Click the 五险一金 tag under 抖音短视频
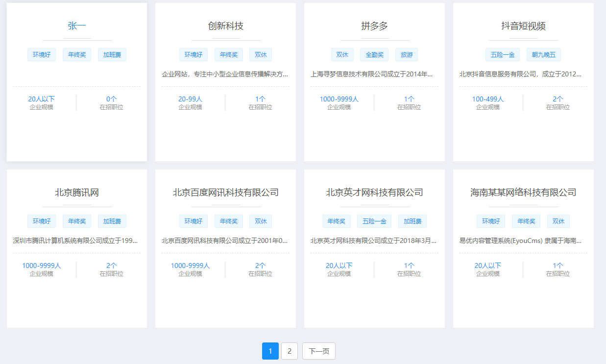The image size is (606, 364). pyautogui.click(x=503, y=55)
